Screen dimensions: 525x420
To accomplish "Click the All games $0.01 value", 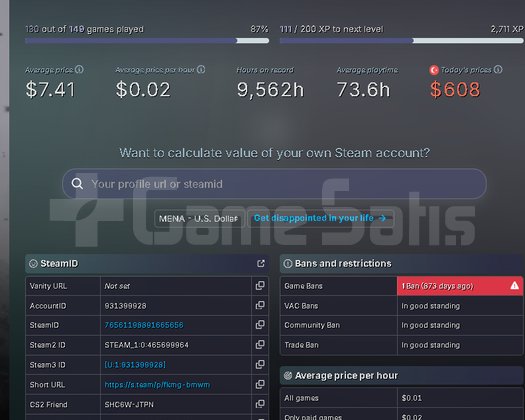I will (x=411, y=398).
